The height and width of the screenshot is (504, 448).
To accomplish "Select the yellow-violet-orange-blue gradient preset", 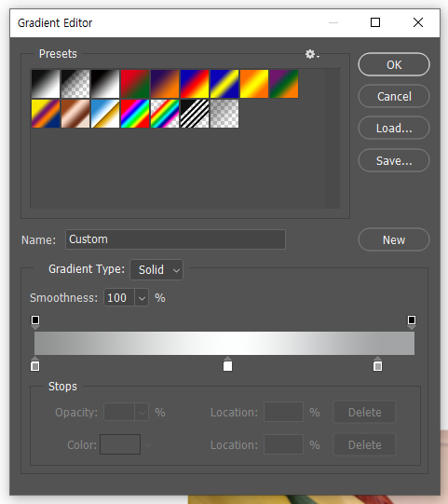I will point(46,114).
